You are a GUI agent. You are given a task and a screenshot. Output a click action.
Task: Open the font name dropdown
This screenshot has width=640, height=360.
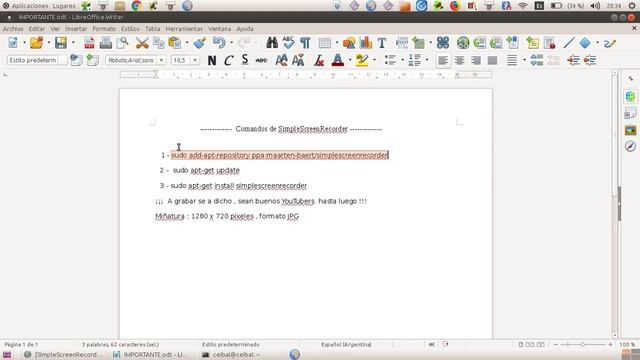tap(162, 60)
